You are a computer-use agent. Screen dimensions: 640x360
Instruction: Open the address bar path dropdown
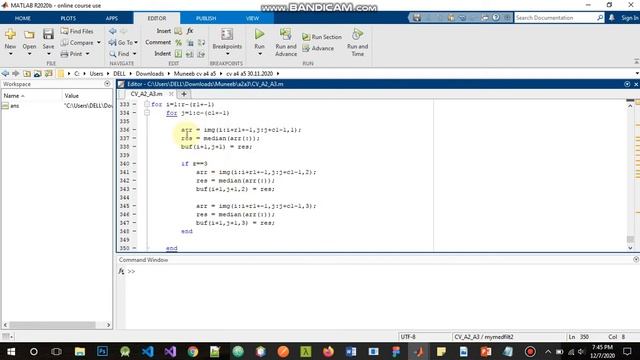(x=637, y=73)
